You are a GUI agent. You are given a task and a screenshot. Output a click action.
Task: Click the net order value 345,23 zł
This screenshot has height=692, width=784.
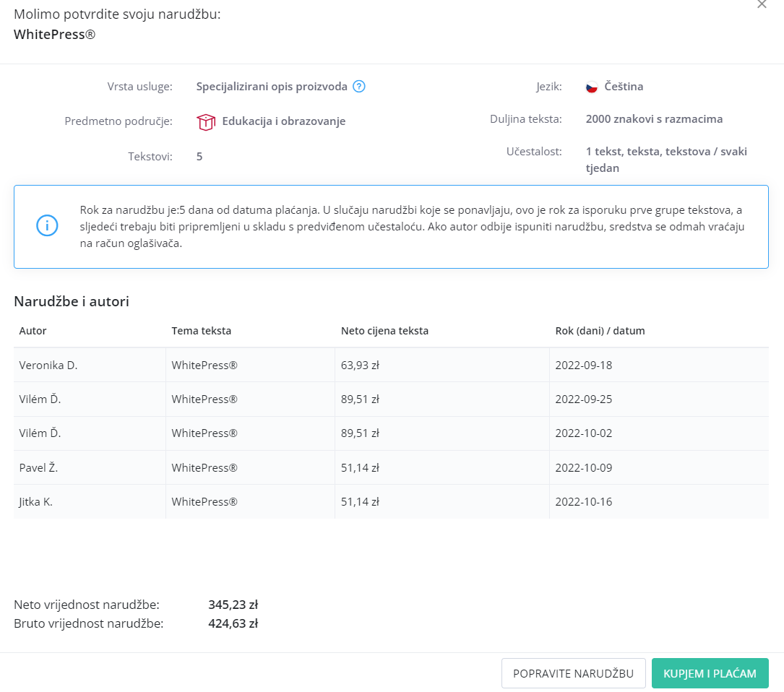[233, 605]
